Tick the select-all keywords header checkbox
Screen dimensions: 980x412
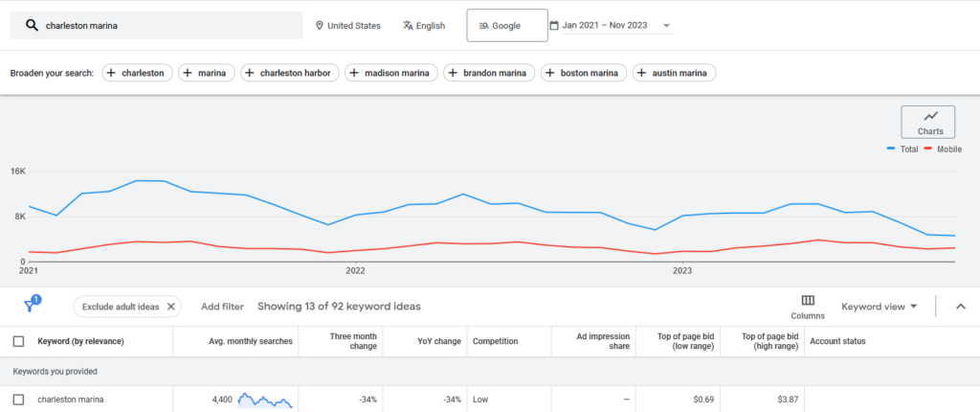coord(18,341)
